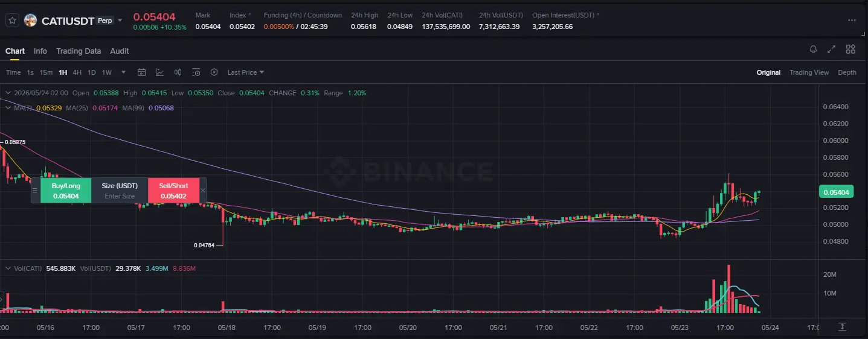
Task: Open the CATIUSDT pair selector arrow
Action: click(120, 21)
